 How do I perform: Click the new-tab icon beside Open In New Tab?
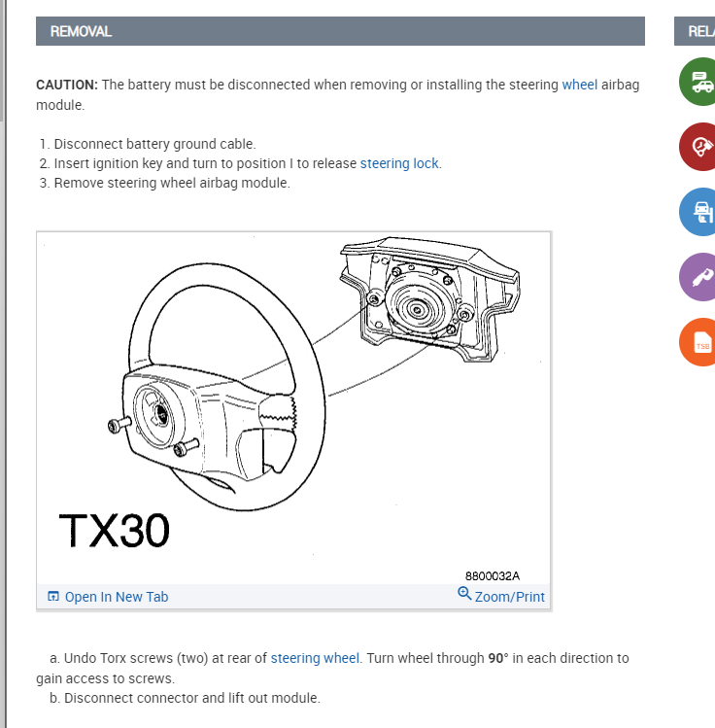point(53,596)
